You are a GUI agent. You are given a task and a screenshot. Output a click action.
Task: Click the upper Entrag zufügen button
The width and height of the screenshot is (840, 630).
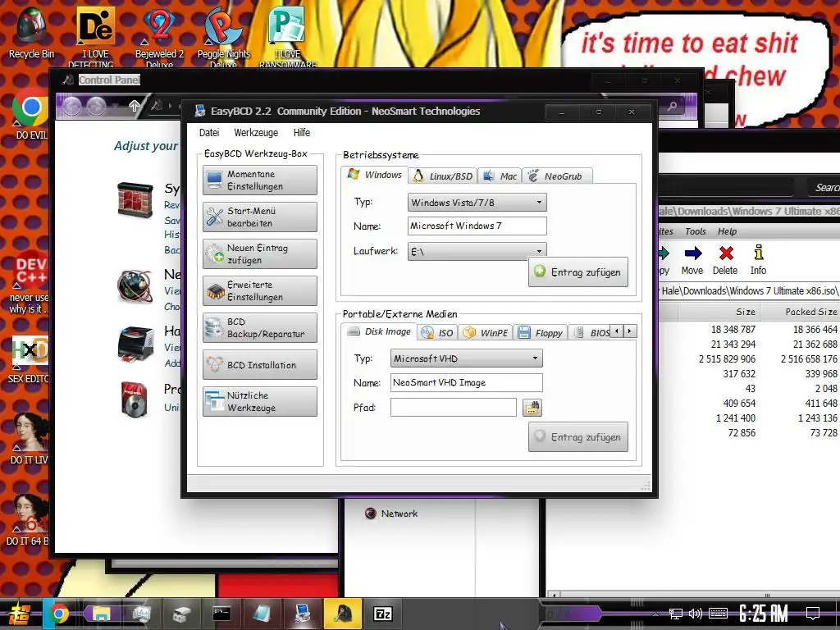[x=578, y=272]
